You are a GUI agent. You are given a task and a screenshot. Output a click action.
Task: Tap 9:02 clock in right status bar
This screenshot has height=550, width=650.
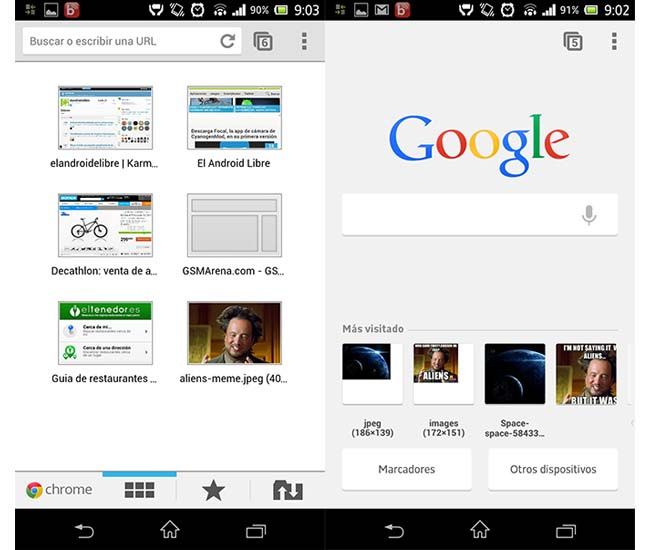point(617,10)
